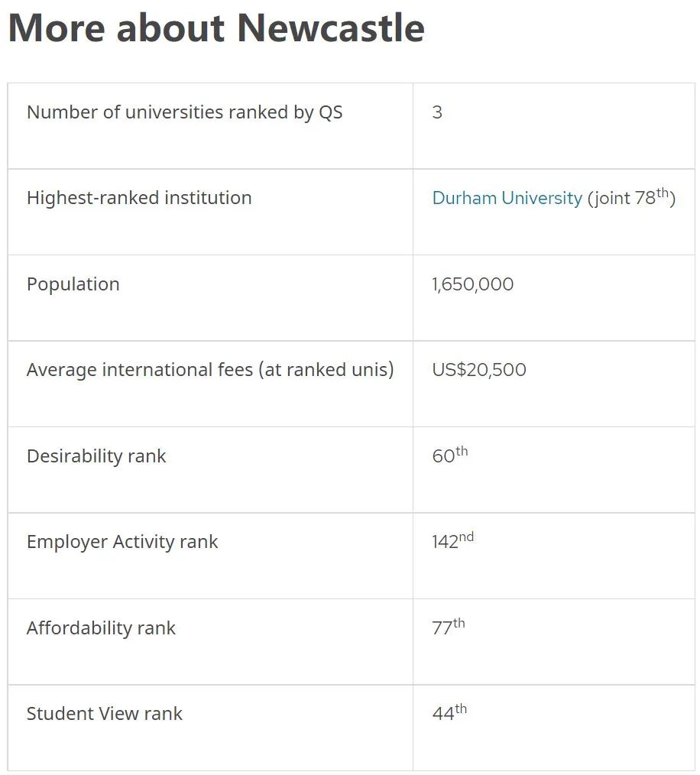Click the word Newcastle in the title

coord(331,28)
